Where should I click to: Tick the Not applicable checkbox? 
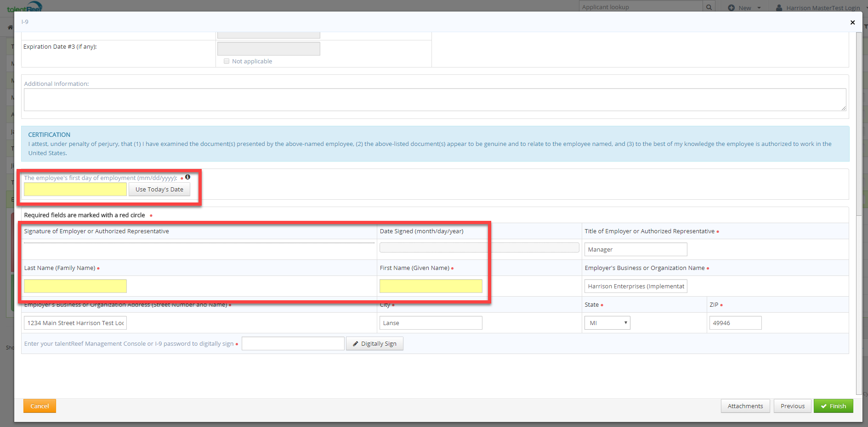pos(227,61)
